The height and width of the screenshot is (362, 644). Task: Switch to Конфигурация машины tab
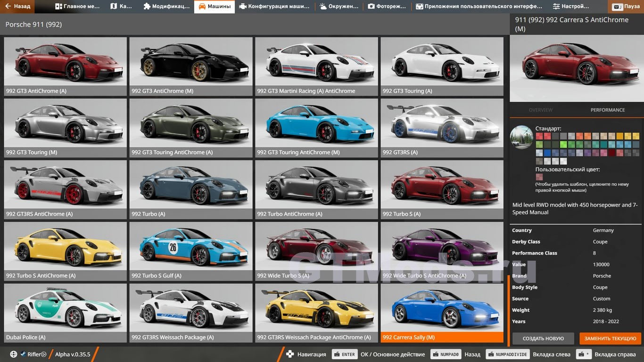274,7
